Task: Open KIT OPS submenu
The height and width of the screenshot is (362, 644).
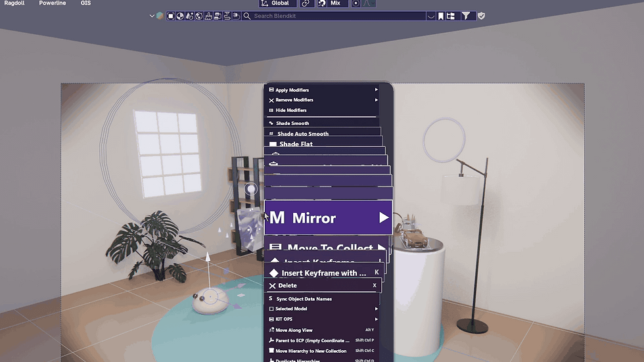Action: [x=323, y=319]
